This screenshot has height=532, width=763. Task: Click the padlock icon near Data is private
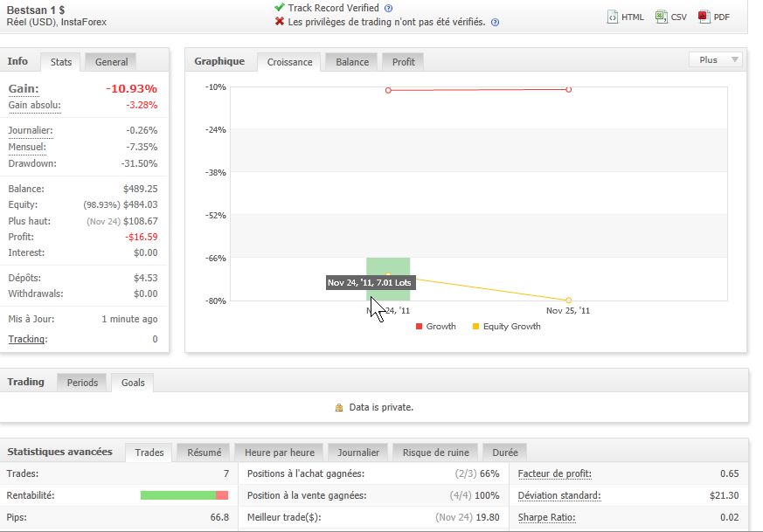coord(339,407)
